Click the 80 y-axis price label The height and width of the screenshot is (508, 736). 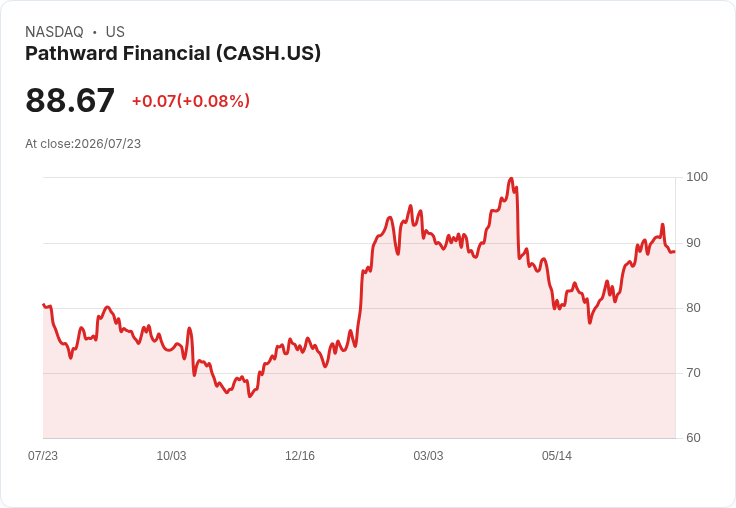point(693,308)
